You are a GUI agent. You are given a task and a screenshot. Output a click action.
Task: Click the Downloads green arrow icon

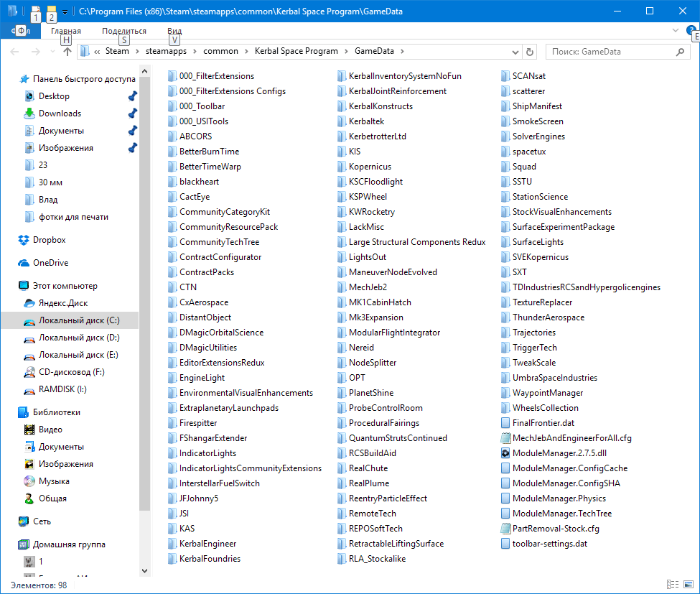29,113
